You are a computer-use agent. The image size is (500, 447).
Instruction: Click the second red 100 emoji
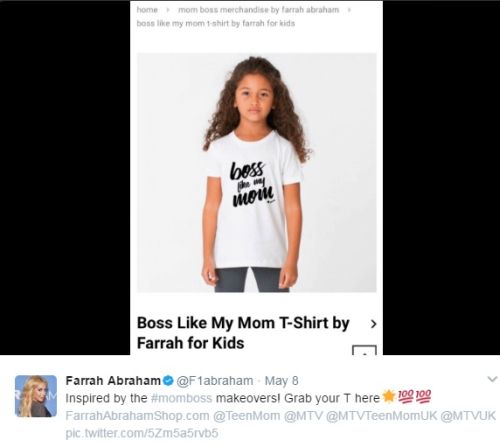(x=423, y=396)
